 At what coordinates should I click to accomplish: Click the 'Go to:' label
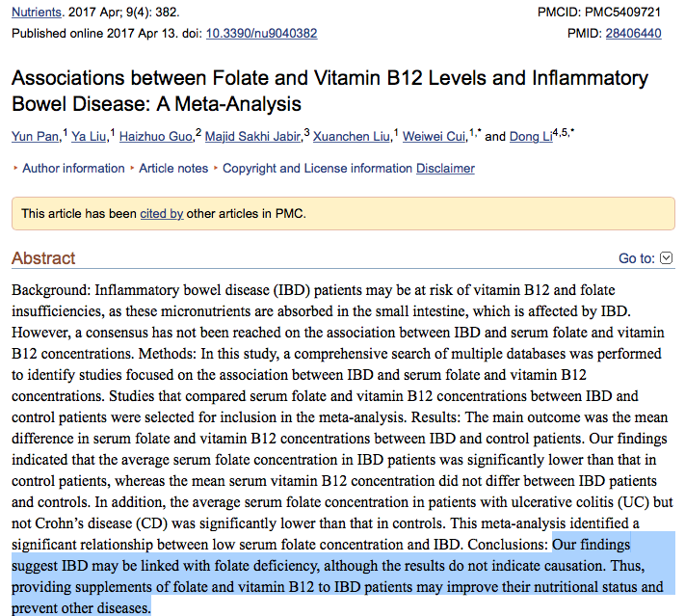click(637, 258)
